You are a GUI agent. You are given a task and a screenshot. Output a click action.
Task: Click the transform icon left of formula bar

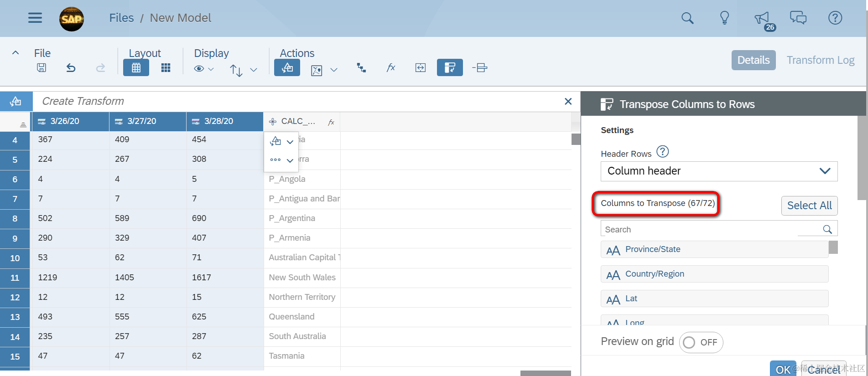16,101
